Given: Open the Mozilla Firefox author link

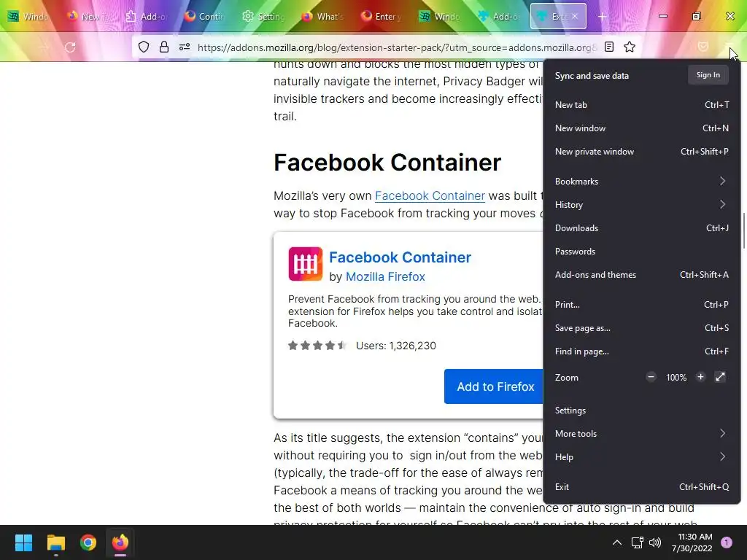Looking at the screenshot, I should [x=385, y=276].
